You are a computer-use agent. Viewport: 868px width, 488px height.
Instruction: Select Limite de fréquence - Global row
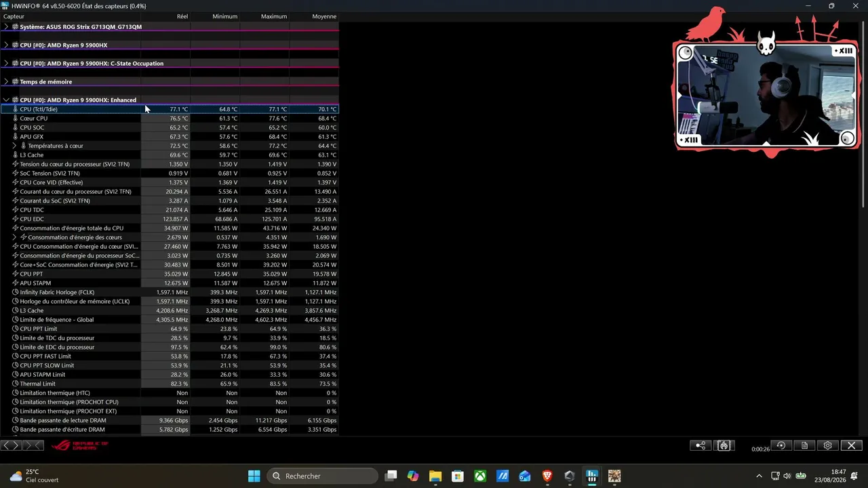pos(170,320)
